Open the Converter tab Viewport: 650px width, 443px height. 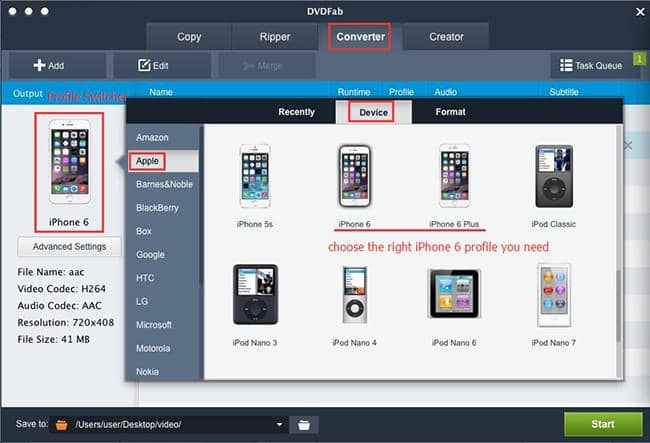[360, 37]
